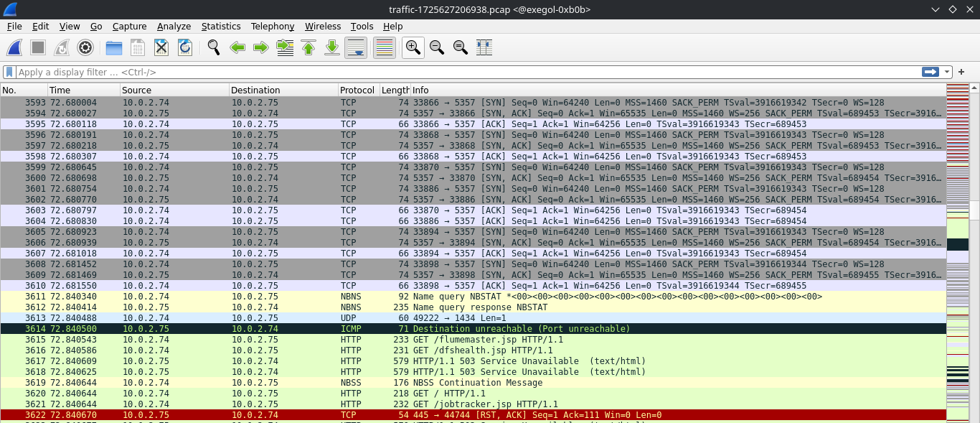This screenshot has height=423, width=980.
Task: Open the Analyze menu
Action: (174, 27)
